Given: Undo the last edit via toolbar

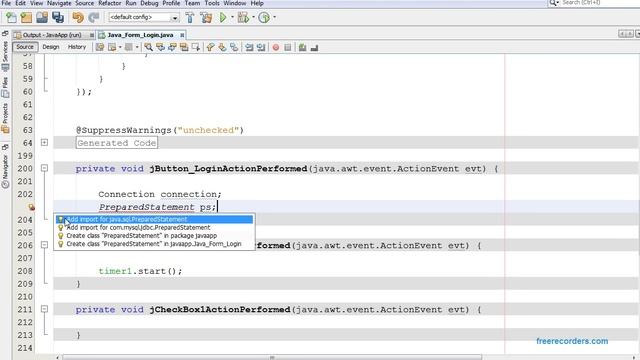Looking at the screenshot, I should tap(78, 18).
